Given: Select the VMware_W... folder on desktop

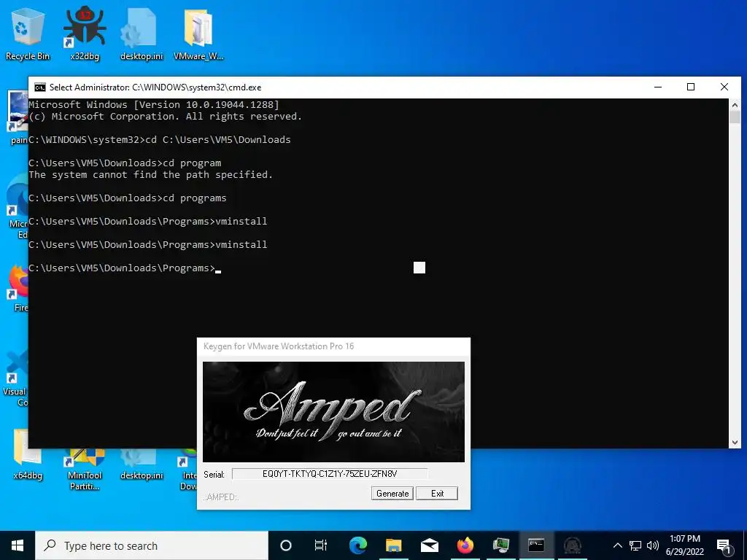Looking at the screenshot, I should point(198,34).
